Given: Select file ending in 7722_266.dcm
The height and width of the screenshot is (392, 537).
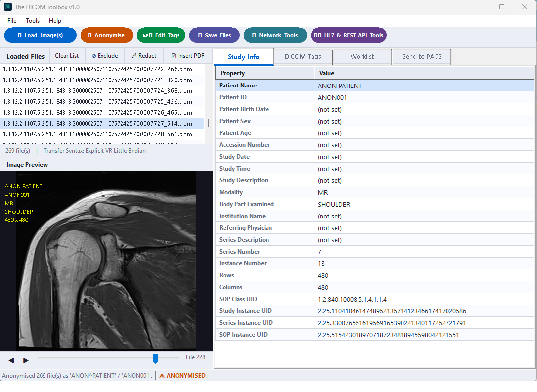Looking at the screenshot, I should point(102,69).
